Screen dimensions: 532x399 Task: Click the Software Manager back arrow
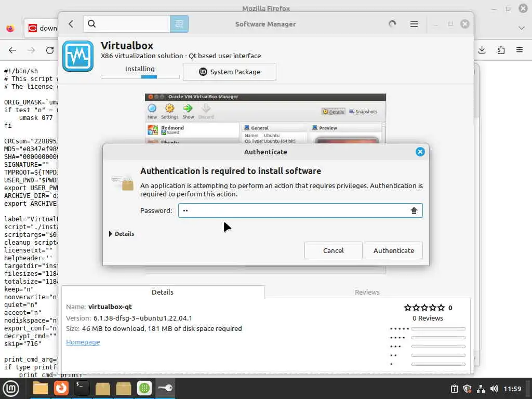click(71, 24)
